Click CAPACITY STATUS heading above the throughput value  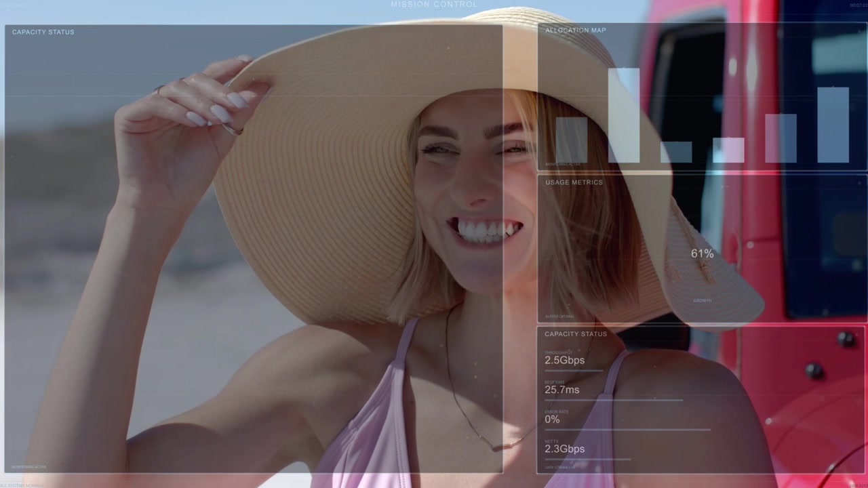point(576,334)
